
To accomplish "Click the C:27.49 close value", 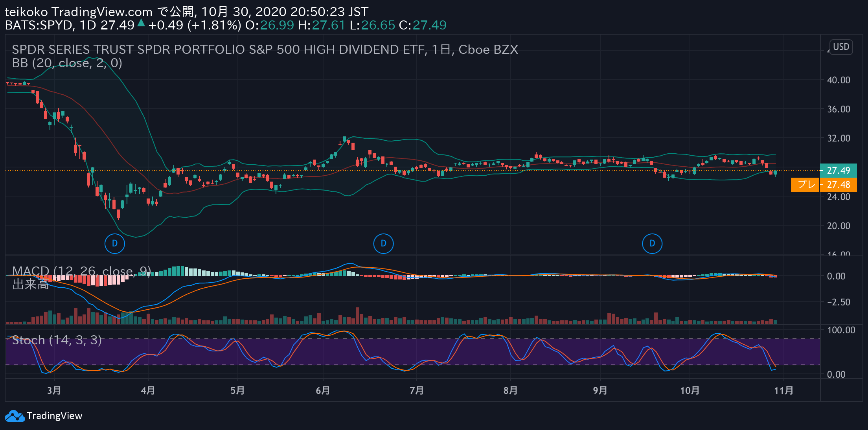I will click(423, 25).
